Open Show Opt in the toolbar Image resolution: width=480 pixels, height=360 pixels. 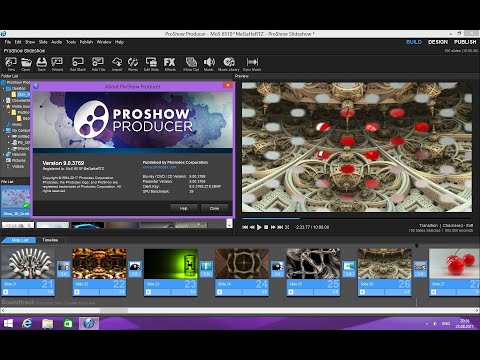pos(191,63)
